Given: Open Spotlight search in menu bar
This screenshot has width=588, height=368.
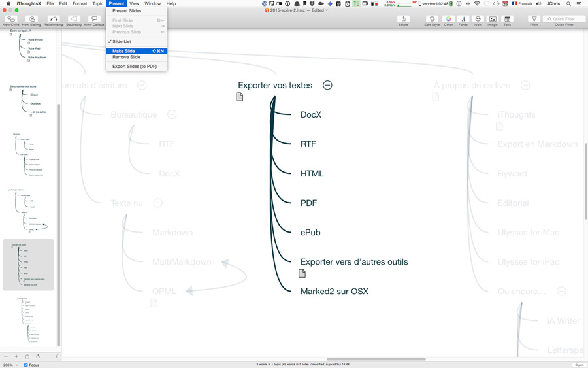Looking at the screenshot, I should coord(569,3).
